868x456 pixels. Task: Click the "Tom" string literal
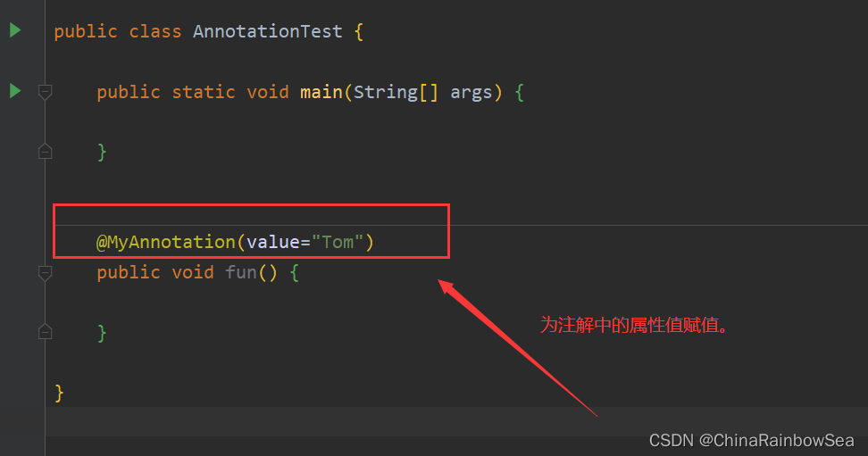[x=338, y=242]
